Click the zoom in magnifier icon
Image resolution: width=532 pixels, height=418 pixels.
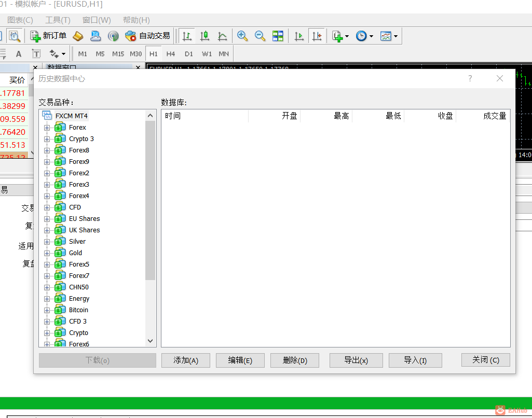242,36
